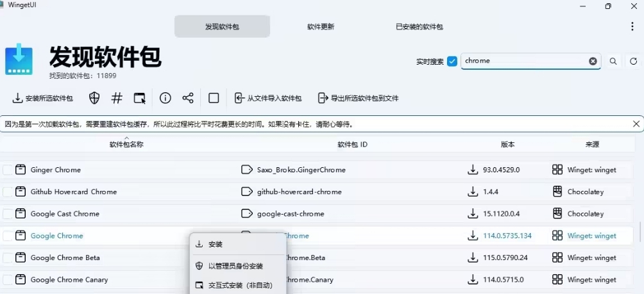Go to the 已安装的软件包 tab
The height and width of the screenshot is (294, 644).
pos(419,27)
